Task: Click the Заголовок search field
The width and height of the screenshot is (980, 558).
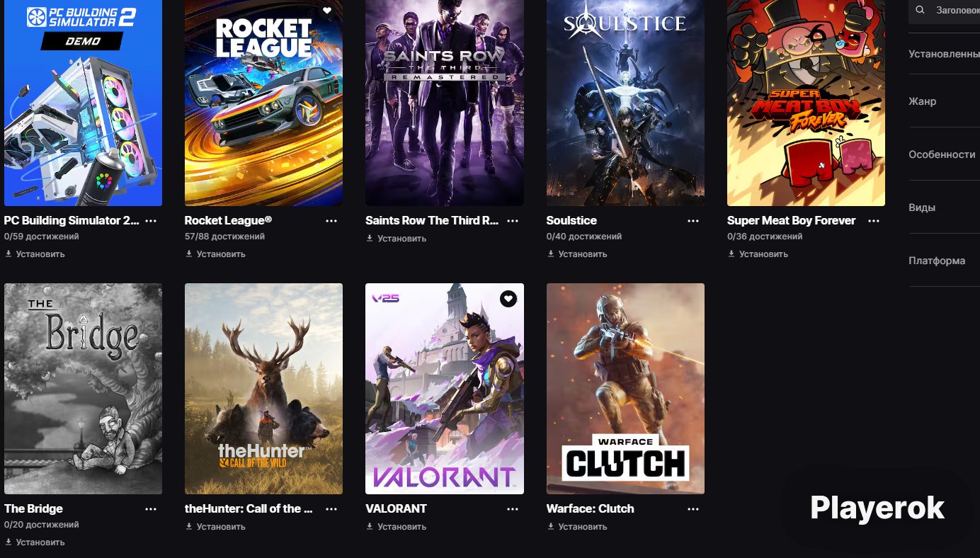Action: (x=945, y=10)
